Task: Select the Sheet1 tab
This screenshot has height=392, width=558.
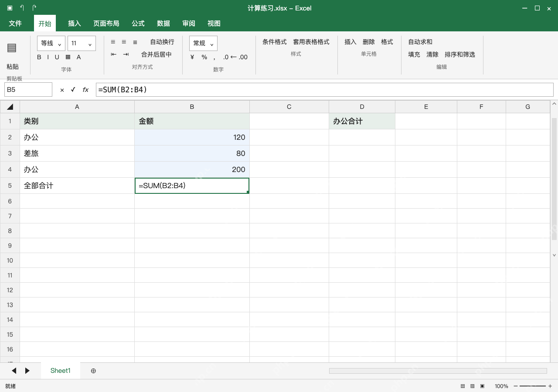Action: click(61, 371)
